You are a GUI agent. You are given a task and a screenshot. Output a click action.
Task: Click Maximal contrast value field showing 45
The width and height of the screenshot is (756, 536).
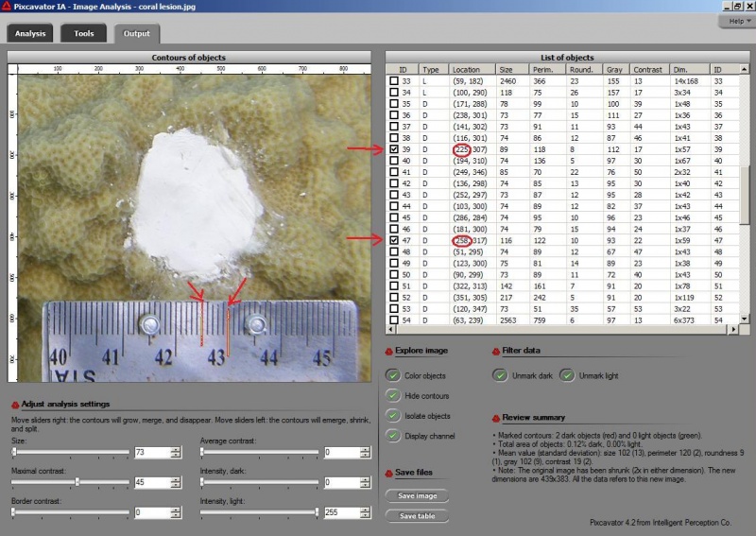(152, 482)
